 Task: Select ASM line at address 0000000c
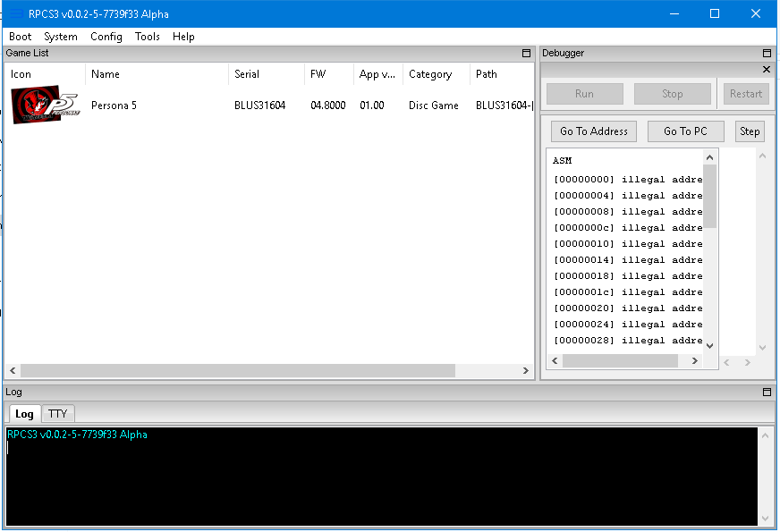click(628, 228)
